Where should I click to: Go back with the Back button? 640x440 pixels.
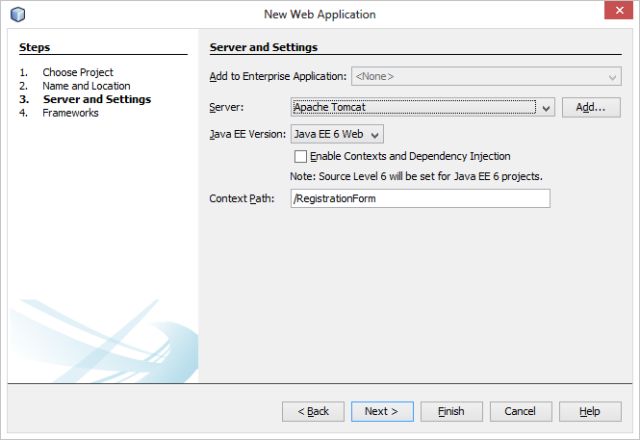coord(313,411)
